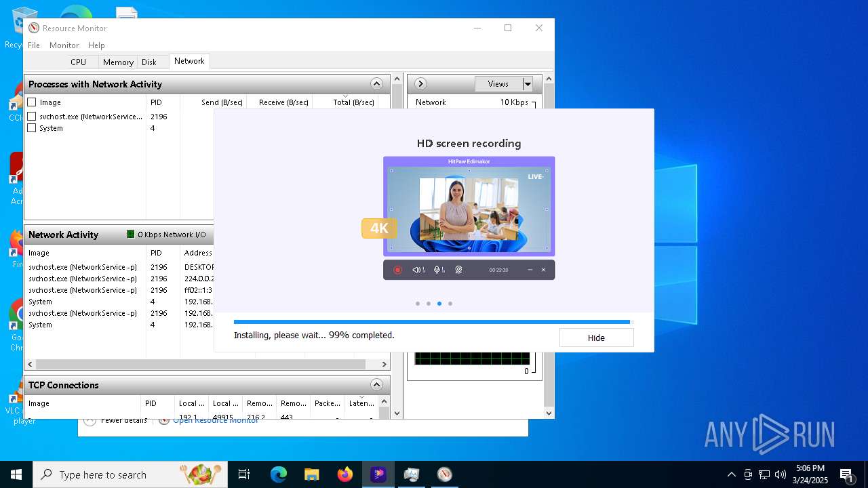Sort TCP Connections by Latency column
Viewport: 868px width, 488px height.
361,403
